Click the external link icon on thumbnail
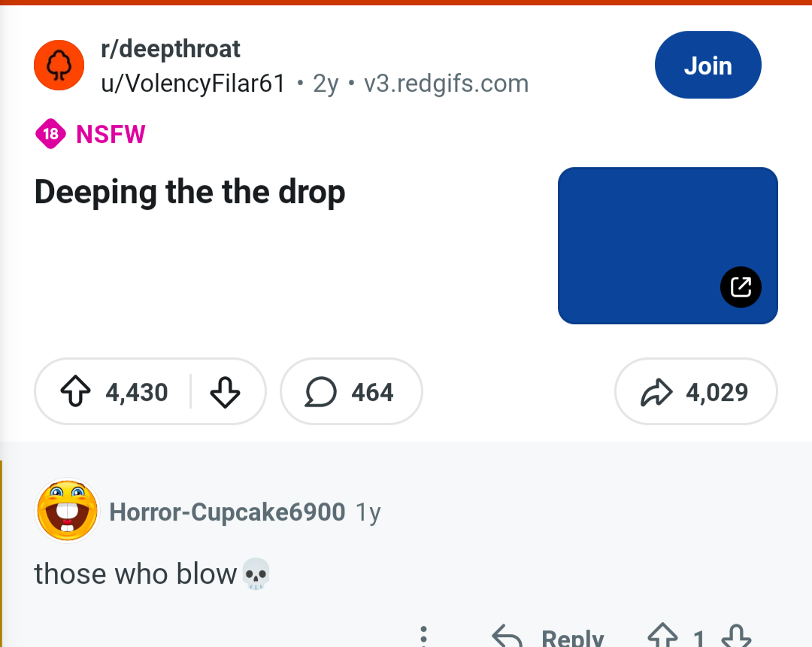Screen dimensions: 812x647 [741, 287]
